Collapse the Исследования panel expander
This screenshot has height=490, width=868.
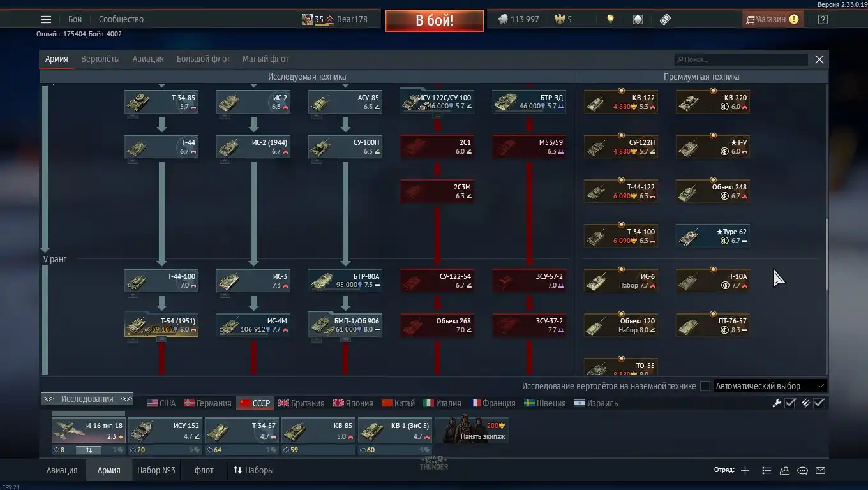[87, 399]
